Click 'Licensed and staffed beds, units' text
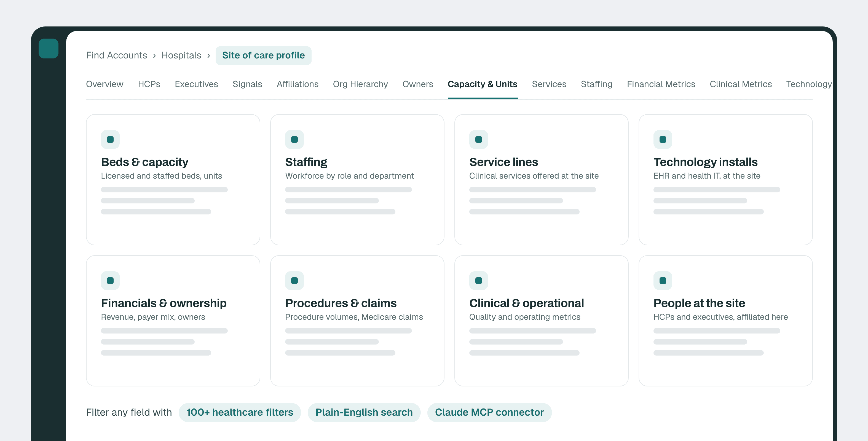Image resolution: width=868 pixels, height=441 pixels. click(161, 176)
